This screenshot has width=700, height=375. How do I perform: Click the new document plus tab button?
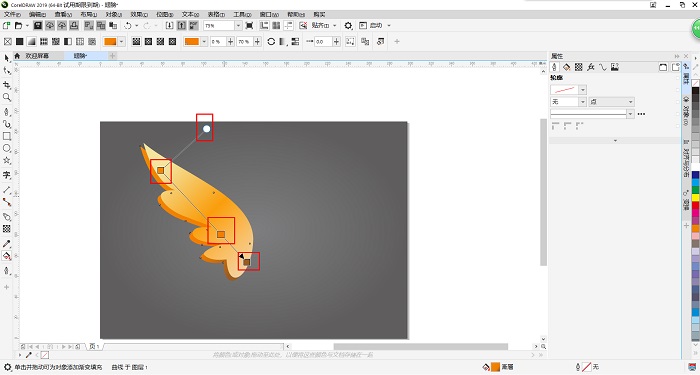tap(112, 56)
